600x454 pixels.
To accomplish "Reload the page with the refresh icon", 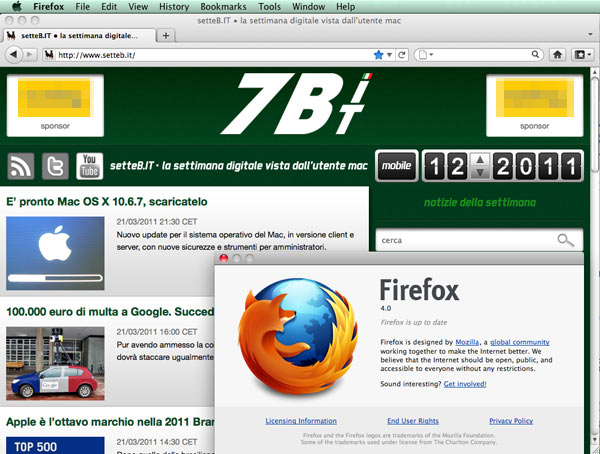I will tap(402, 54).
